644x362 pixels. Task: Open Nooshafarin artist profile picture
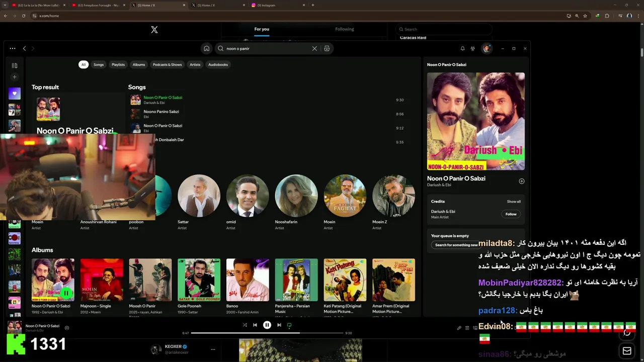click(x=296, y=196)
